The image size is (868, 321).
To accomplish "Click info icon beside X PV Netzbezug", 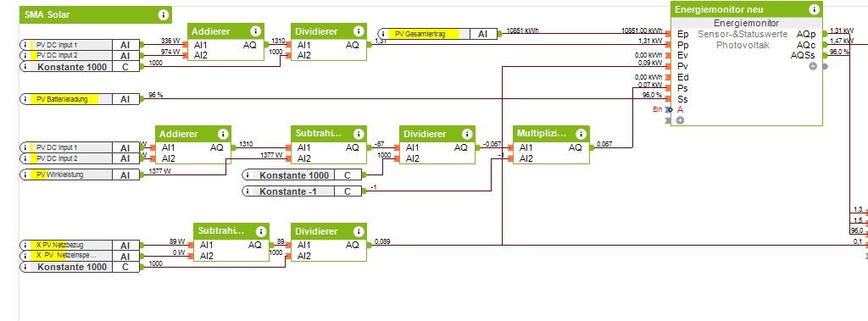I will coord(25,245).
